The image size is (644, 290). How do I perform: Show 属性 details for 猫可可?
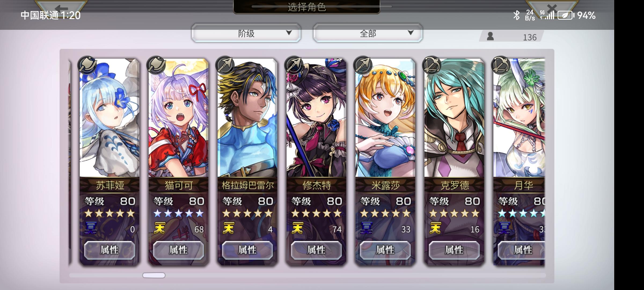pyautogui.click(x=178, y=250)
